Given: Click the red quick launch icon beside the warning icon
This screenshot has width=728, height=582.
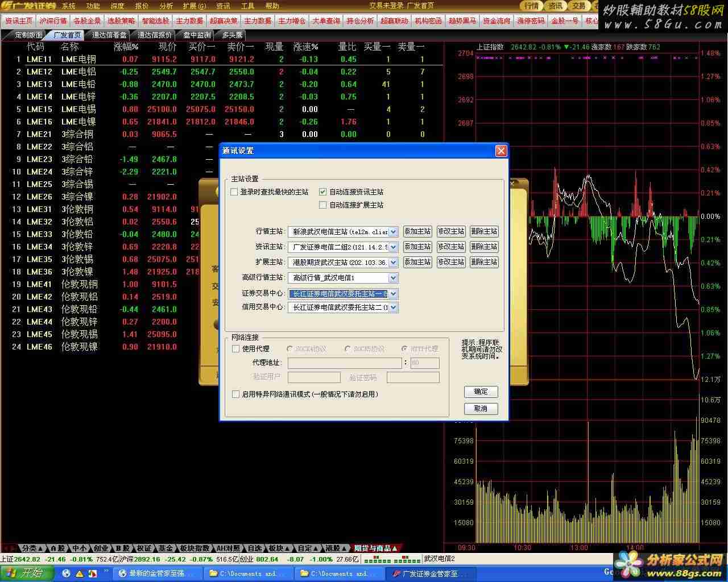Looking at the screenshot, I should pyautogui.click(x=93, y=573).
